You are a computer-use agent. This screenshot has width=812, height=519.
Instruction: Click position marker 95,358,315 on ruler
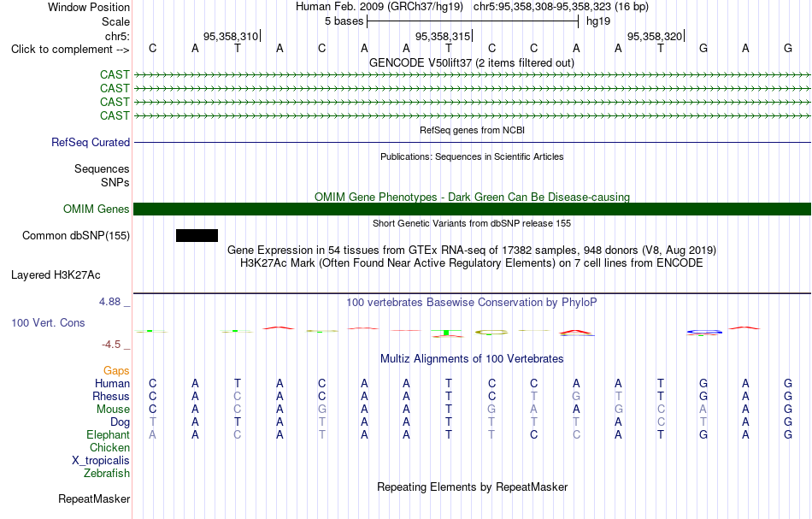444,36
